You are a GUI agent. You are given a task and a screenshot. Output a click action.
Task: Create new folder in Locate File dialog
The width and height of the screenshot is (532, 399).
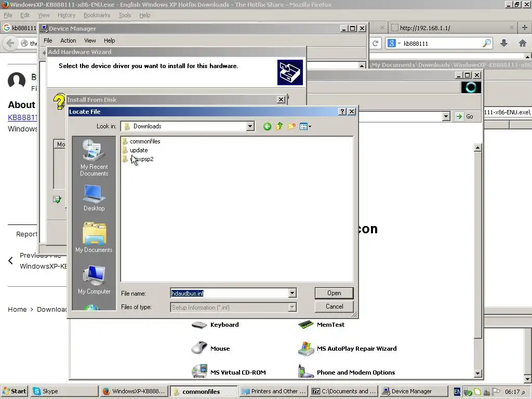[x=291, y=127]
